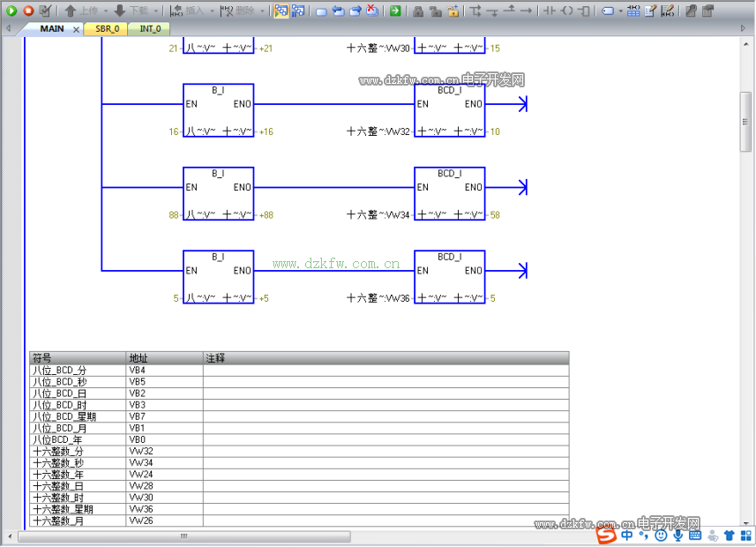The width and height of the screenshot is (756, 547).
Task: Open the Upload dropdown arrow
Action: pyautogui.click(x=106, y=11)
